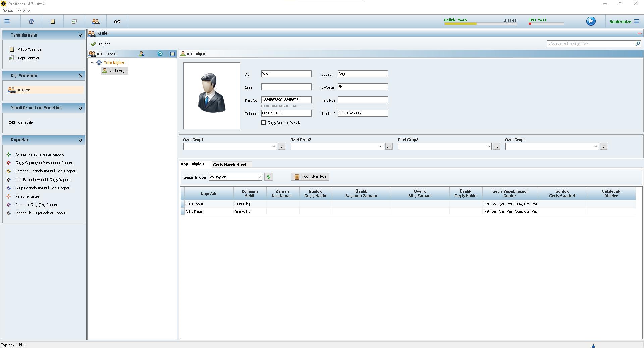Collapse the Kişi Listesi panel with minus button
Viewport: 644px width, 348px height.
[172, 54]
